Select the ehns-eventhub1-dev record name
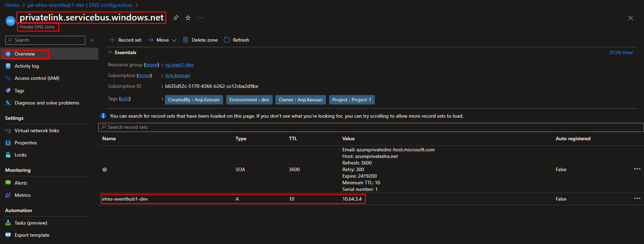644x244 pixels. (125, 199)
